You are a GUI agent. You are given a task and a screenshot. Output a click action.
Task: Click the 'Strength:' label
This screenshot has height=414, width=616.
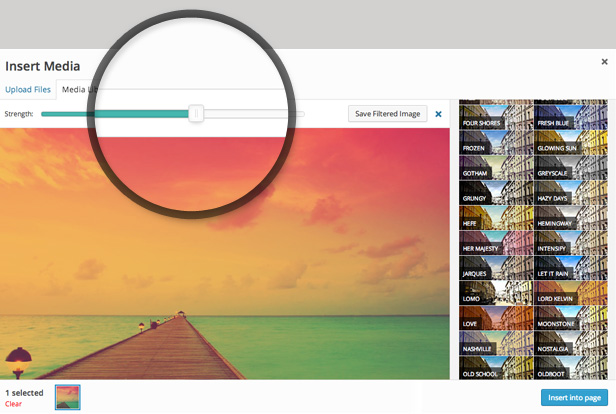click(x=19, y=114)
